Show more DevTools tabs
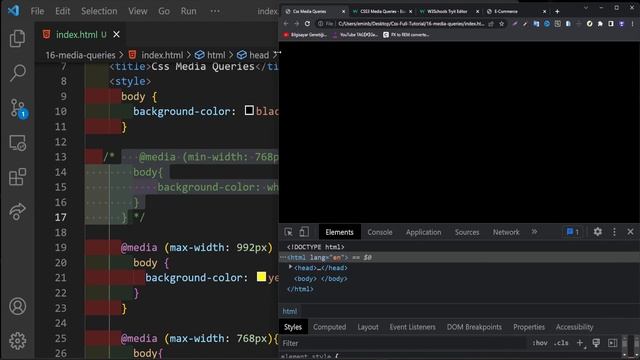 point(534,232)
